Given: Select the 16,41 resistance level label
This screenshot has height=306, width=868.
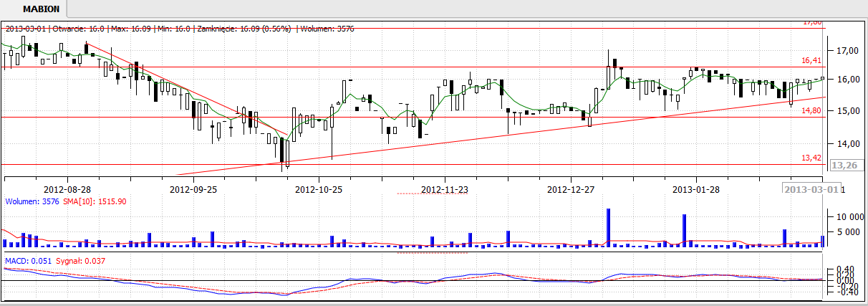Looking at the screenshot, I should point(810,61).
